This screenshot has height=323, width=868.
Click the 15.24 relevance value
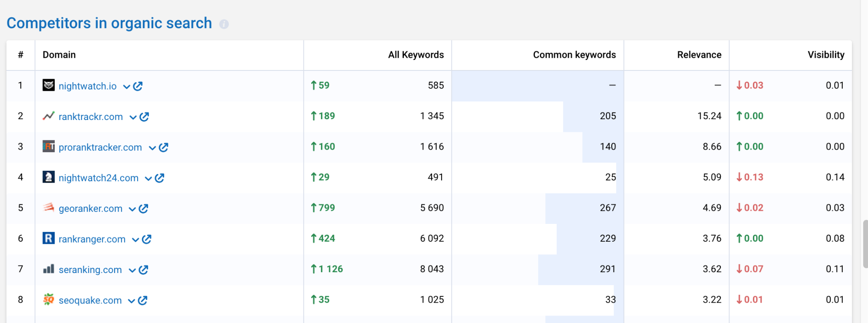pos(710,116)
